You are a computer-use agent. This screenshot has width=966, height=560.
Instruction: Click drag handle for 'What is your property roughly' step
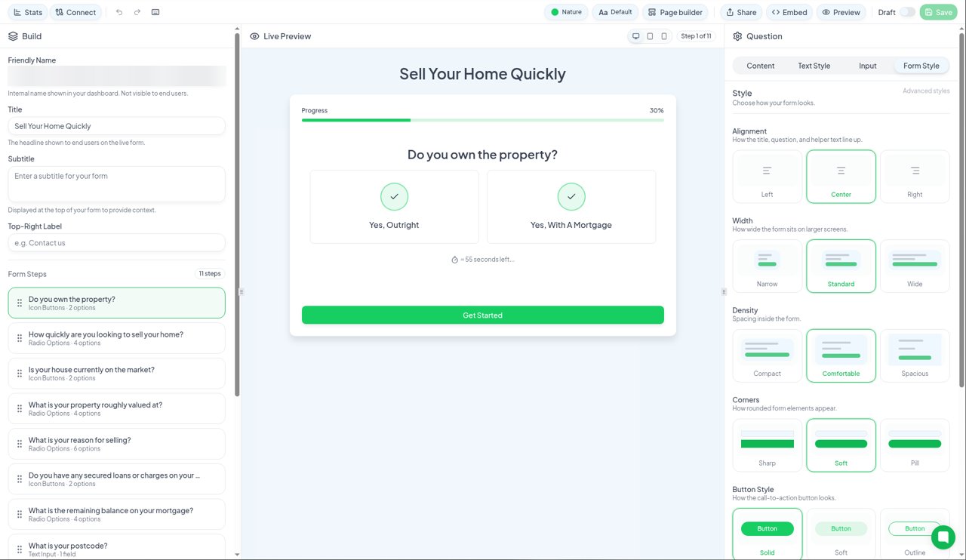point(20,408)
